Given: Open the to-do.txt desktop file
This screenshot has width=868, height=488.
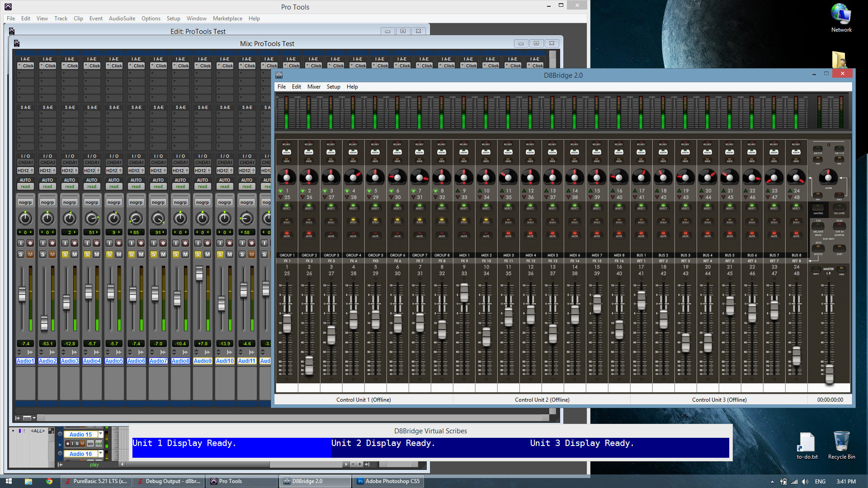Looking at the screenshot, I should pyautogui.click(x=807, y=446).
